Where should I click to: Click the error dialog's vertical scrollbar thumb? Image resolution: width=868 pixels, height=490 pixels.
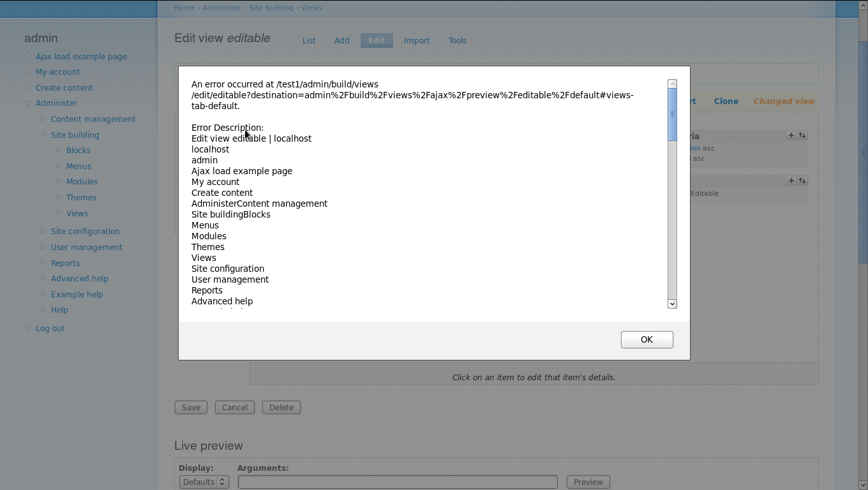tap(672, 114)
